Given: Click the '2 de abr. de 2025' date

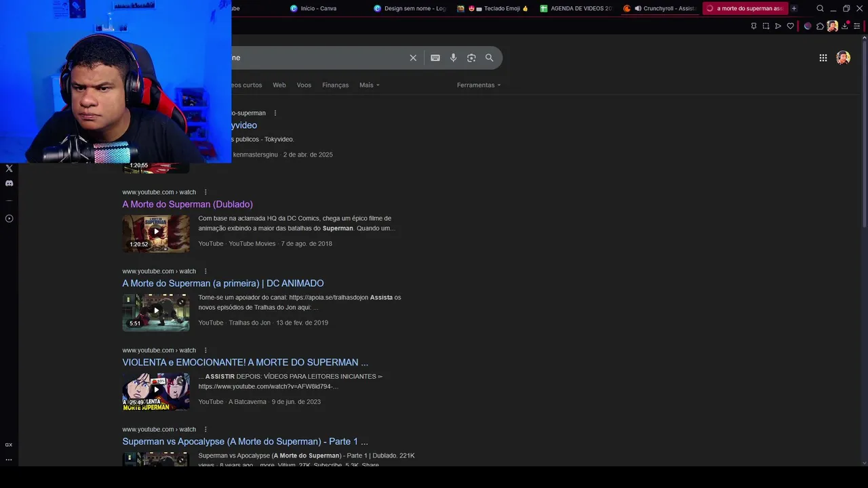Looking at the screenshot, I should 308,155.
